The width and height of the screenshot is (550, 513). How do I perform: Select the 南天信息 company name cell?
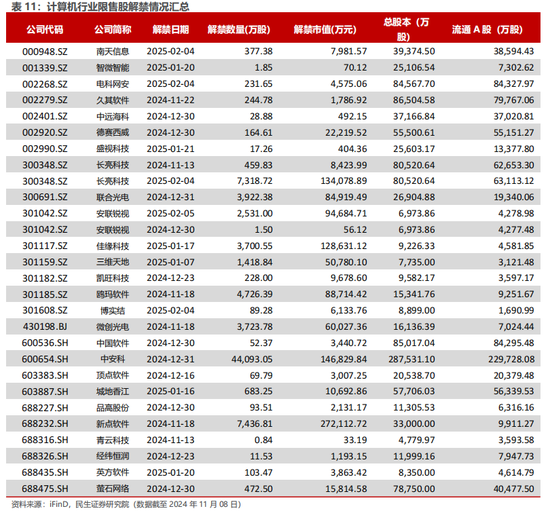113,52
